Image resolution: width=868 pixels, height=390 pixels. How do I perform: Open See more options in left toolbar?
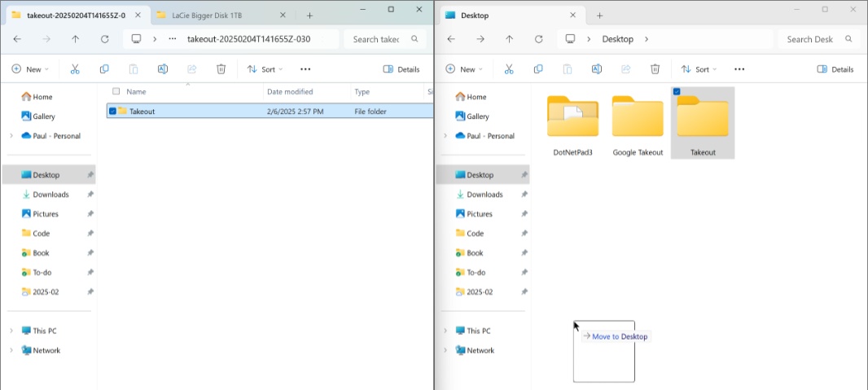point(305,69)
